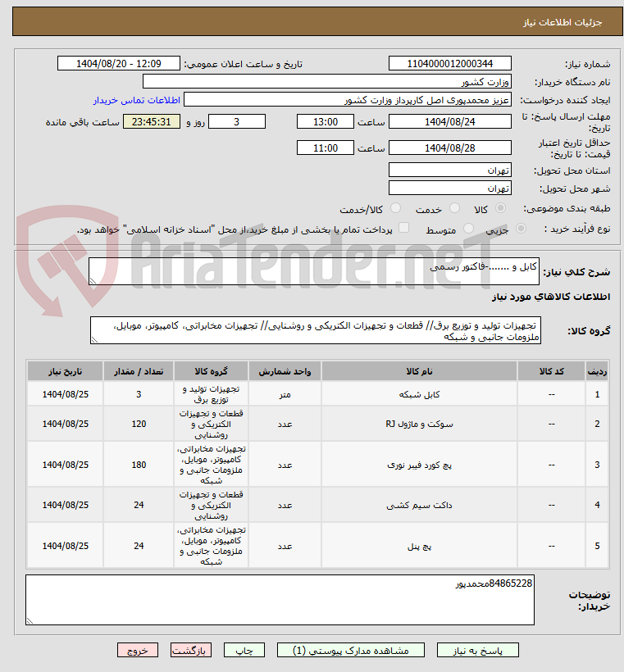Select the کابل شبکه item name cell
The image size is (624, 672).
tap(419, 394)
